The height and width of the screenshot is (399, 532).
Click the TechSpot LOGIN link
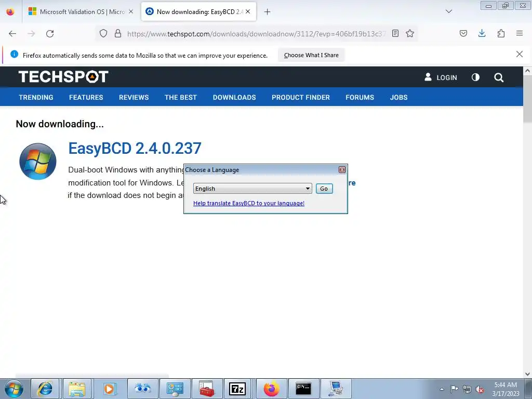click(x=441, y=77)
